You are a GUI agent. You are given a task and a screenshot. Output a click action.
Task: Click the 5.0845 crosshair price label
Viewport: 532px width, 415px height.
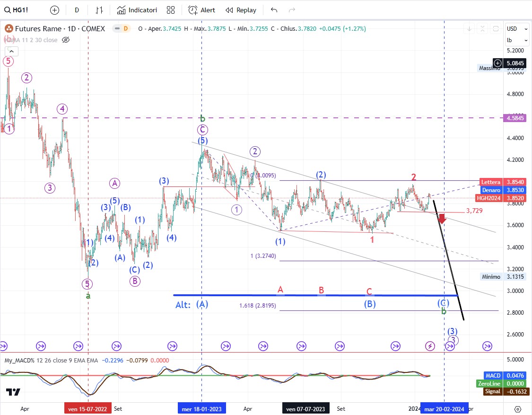515,63
